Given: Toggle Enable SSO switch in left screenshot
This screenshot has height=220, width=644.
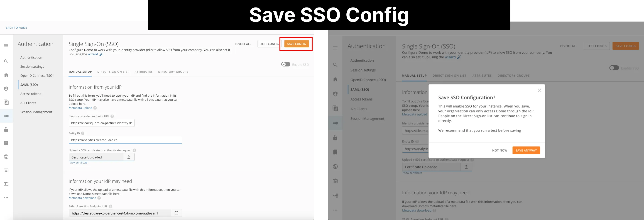Looking at the screenshot, I should pyautogui.click(x=286, y=64).
